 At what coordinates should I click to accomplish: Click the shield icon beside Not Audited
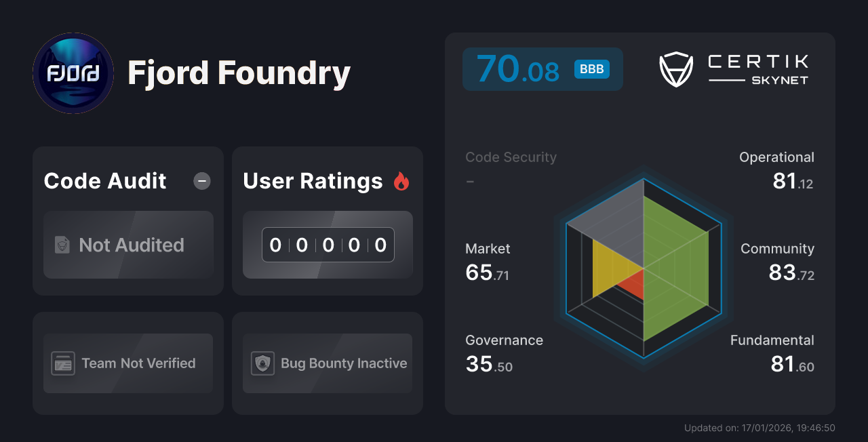click(x=62, y=245)
